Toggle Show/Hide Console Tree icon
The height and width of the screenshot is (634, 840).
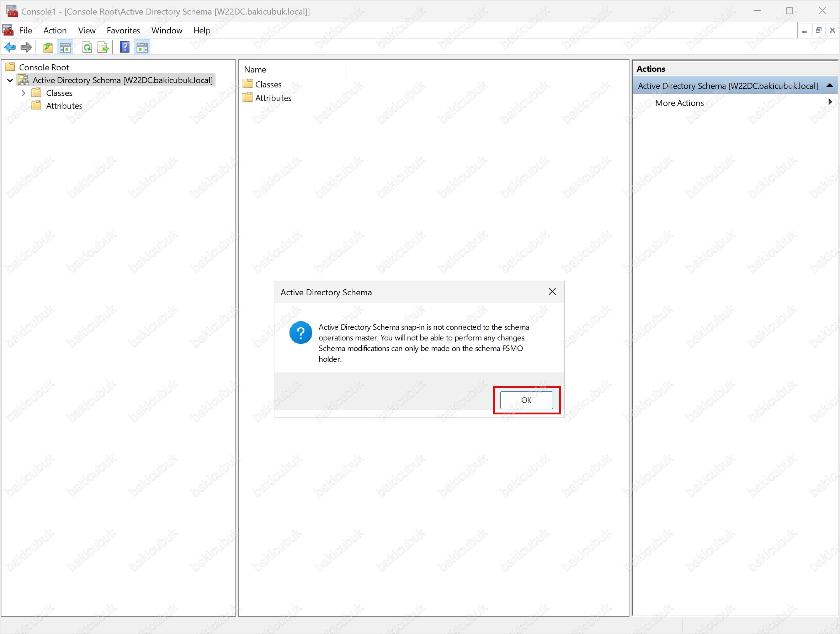click(x=65, y=47)
